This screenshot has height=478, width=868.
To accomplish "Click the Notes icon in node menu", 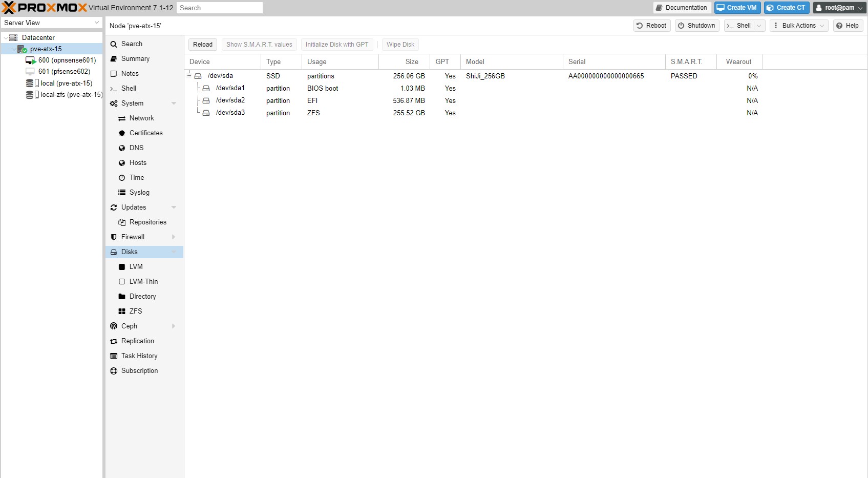I will click(114, 74).
